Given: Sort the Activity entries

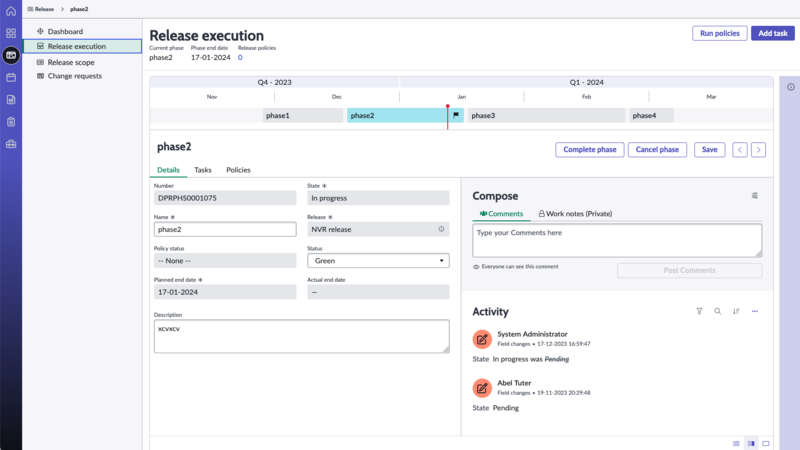Looking at the screenshot, I should point(736,311).
